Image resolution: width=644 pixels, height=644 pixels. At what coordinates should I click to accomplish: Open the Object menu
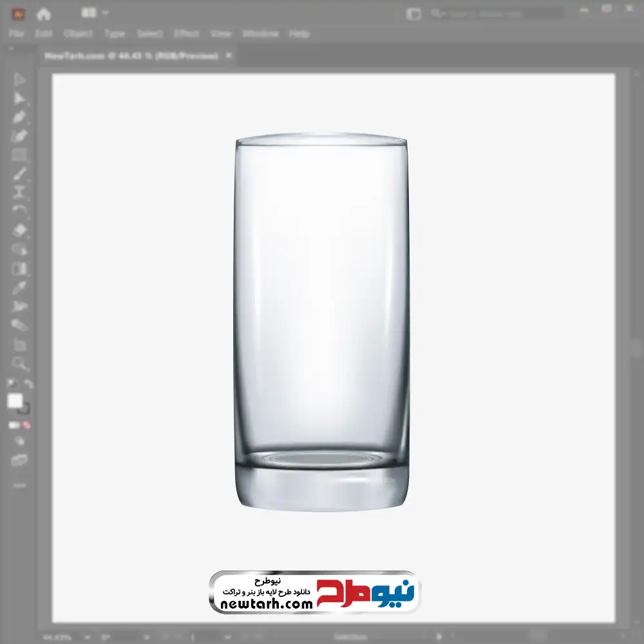78,33
